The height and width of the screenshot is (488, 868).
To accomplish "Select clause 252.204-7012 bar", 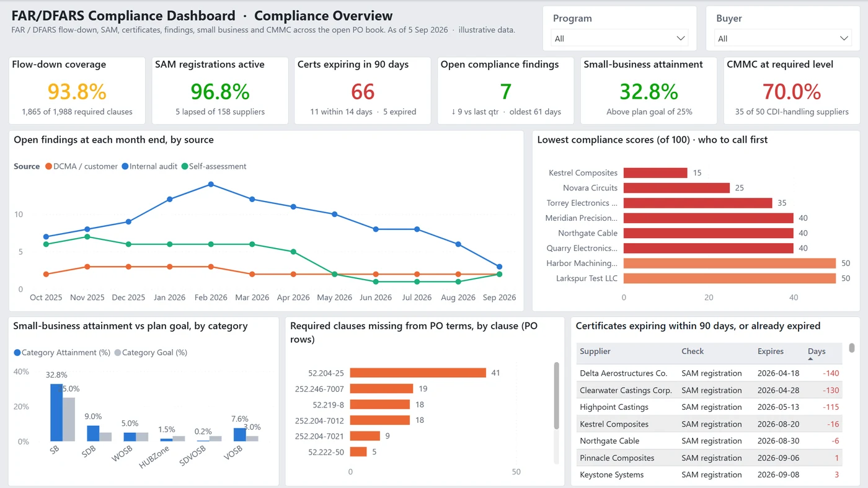I will click(x=380, y=420).
